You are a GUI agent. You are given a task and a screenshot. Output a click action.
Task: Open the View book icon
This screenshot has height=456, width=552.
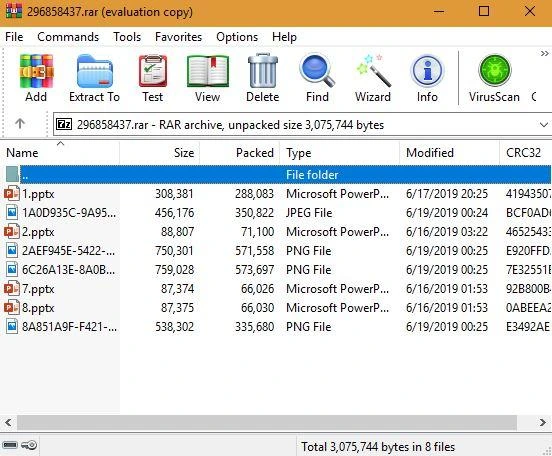pos(208,72)
